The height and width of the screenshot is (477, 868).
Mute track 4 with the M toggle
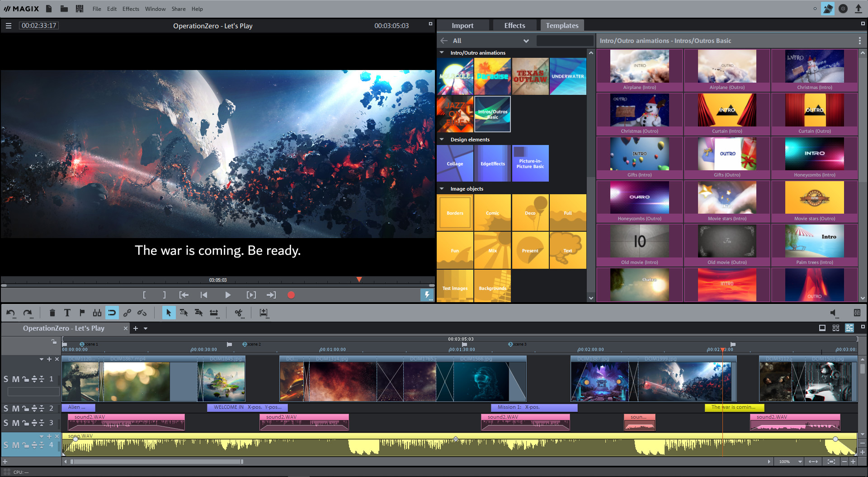[x=15, y=444]
